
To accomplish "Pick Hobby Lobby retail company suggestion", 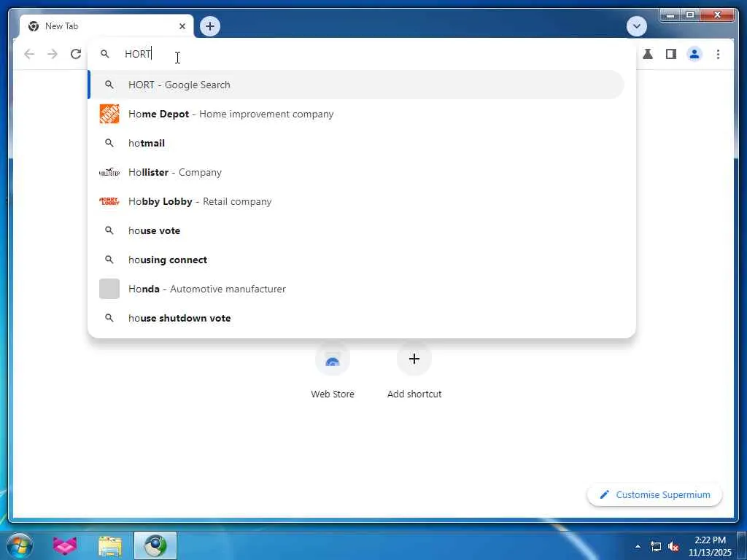I will click(x=356, y=201).
